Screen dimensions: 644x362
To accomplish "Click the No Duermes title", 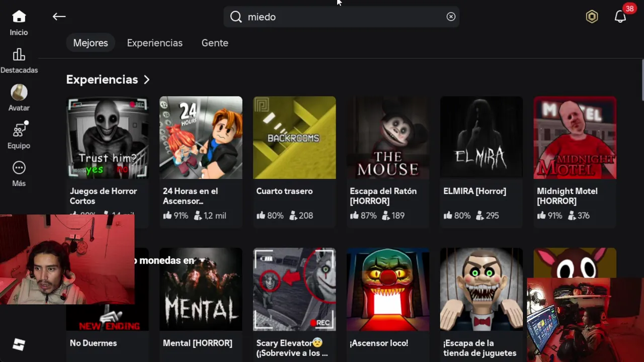I will click(93, 343).
